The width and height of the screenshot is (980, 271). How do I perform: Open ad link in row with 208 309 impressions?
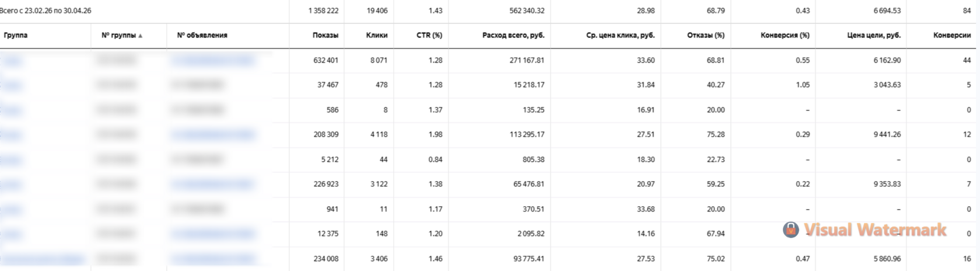212,134
